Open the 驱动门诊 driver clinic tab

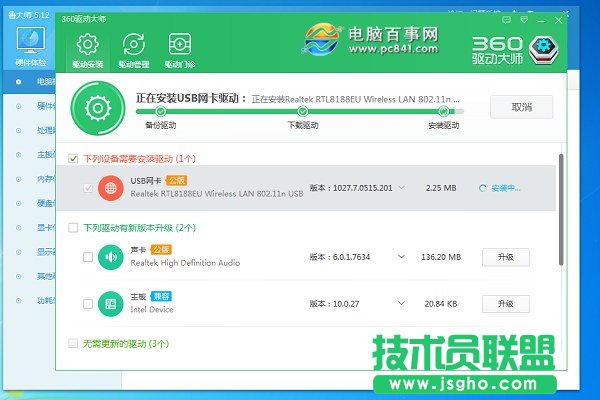click(180, 50)
